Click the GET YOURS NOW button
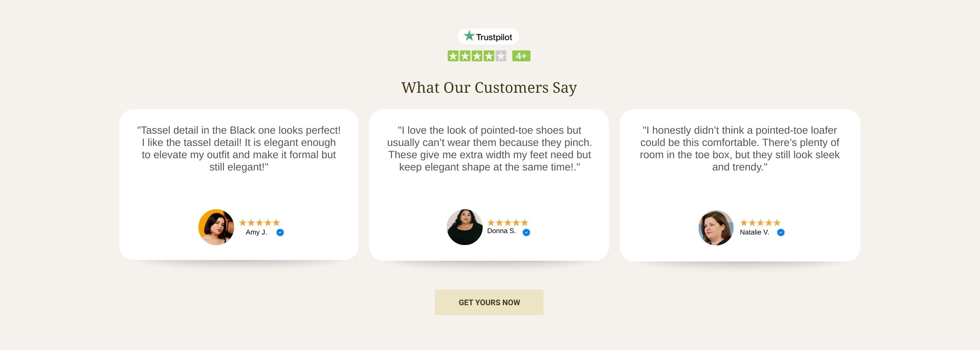Image resolution: width=980 pixels, height=350 pixels. [489, 302]
